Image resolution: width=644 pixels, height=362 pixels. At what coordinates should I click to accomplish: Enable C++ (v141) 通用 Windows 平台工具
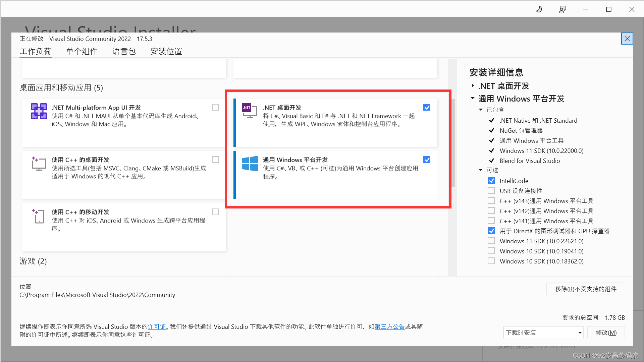tap(491, 221)
